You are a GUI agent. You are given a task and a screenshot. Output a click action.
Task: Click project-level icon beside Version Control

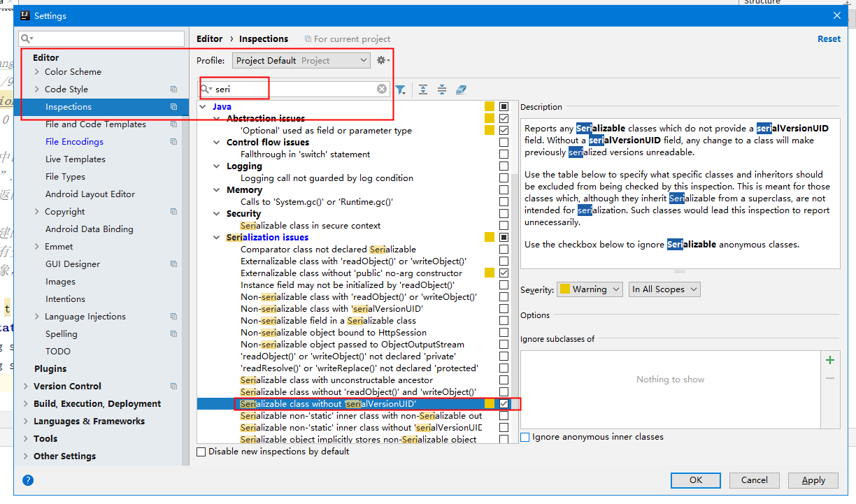coord(173,387)
